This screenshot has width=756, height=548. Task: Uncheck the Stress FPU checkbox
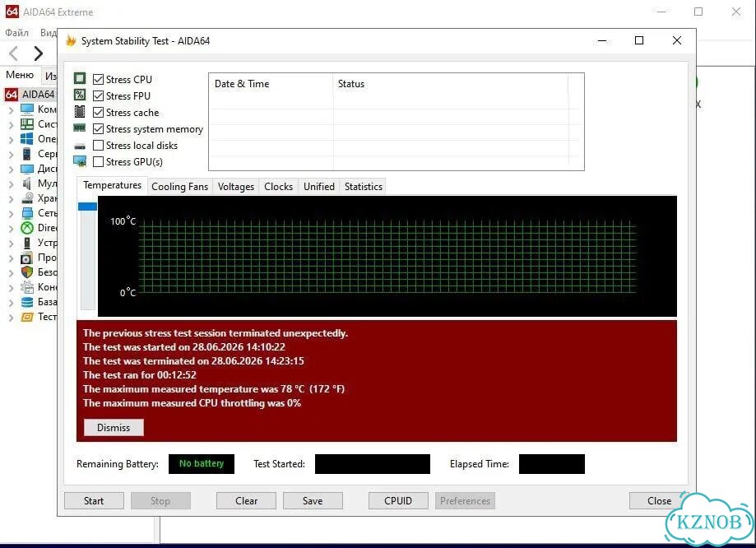click(98, 95)
